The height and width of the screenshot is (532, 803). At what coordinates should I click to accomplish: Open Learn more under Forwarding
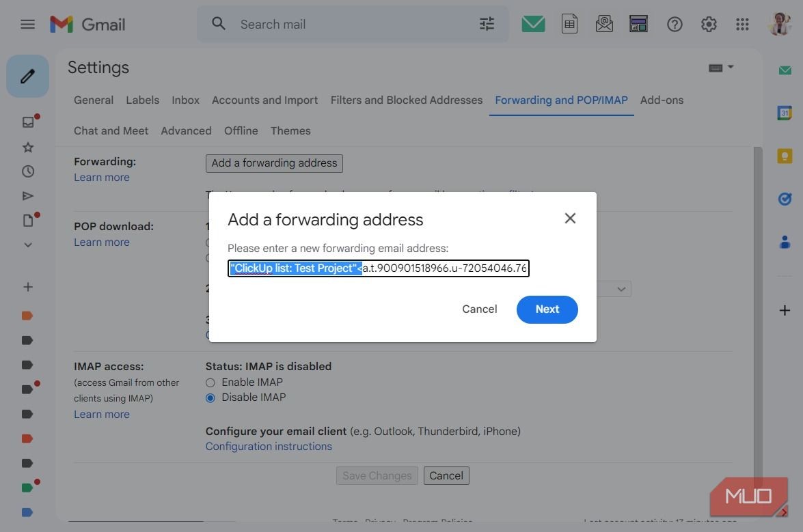pos(101,178)
